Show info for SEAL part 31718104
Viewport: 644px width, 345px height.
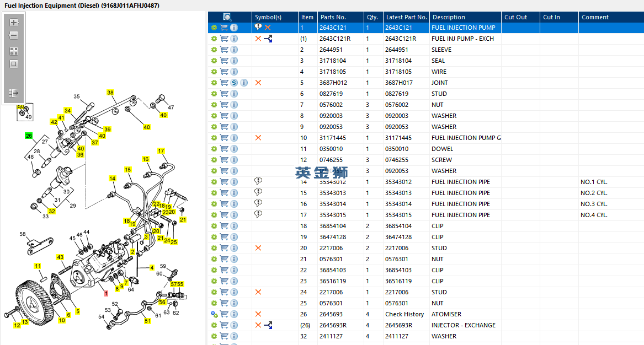tap(234, 61)
